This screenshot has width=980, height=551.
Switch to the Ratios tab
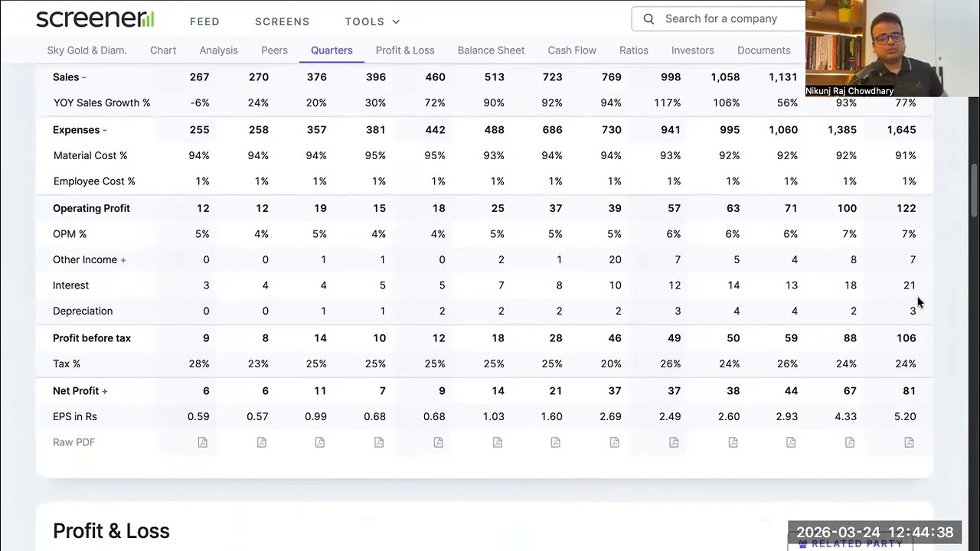634,51
